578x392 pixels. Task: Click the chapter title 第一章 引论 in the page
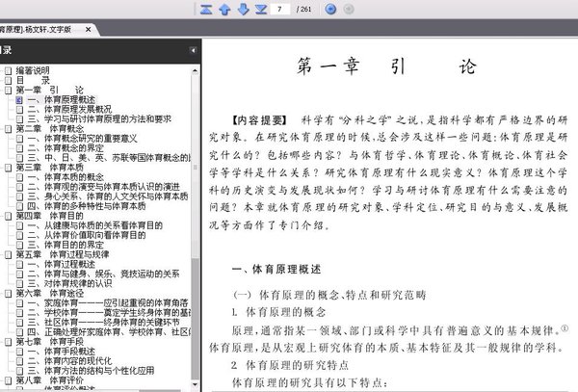click(387, 66)
